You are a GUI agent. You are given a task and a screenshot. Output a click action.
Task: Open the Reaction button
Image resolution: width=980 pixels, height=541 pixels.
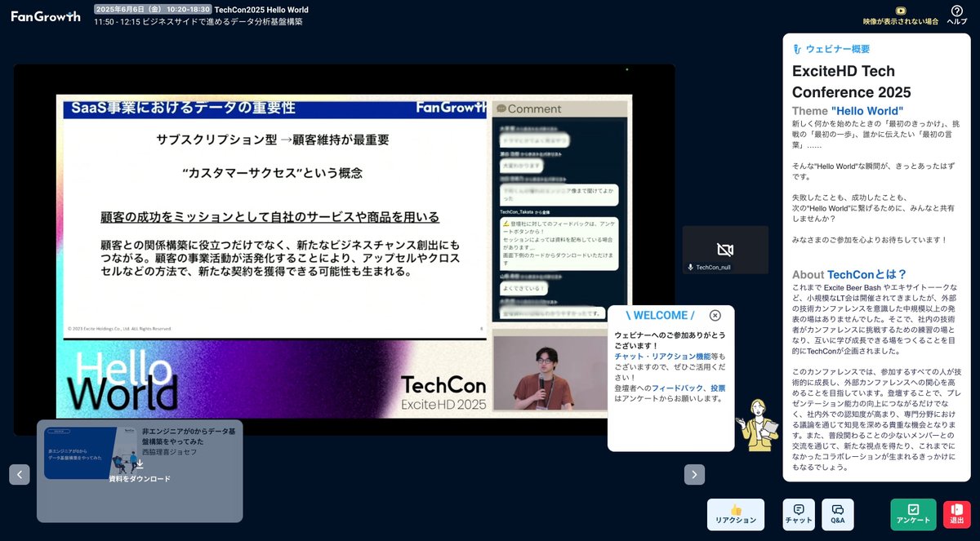[x=736, y=515]
